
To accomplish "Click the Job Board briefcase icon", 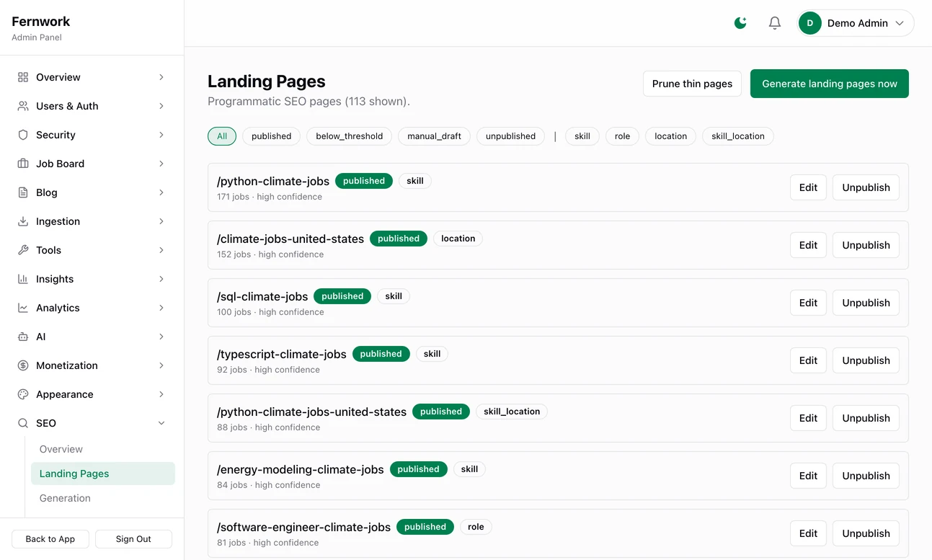I will [x=23, y=164].
